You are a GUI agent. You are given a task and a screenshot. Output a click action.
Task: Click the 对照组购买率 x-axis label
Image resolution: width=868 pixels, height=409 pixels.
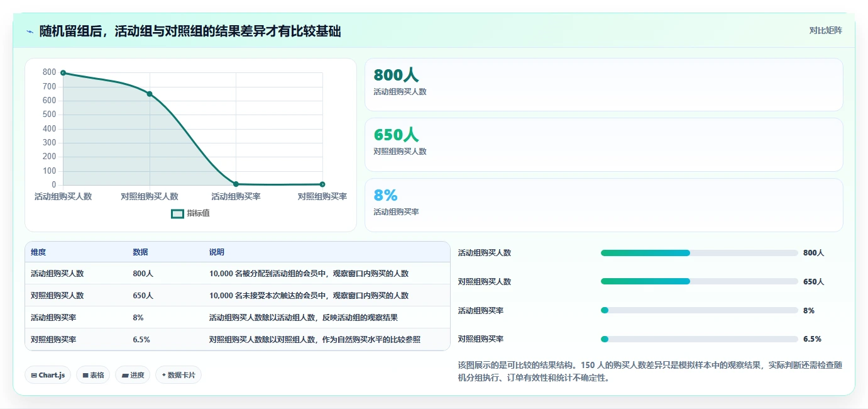point(322,196)
